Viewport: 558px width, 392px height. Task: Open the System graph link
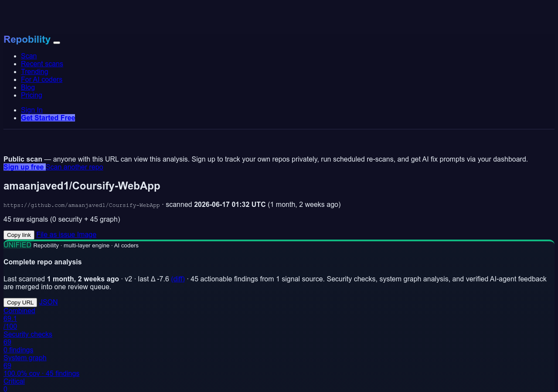[25, 358]
